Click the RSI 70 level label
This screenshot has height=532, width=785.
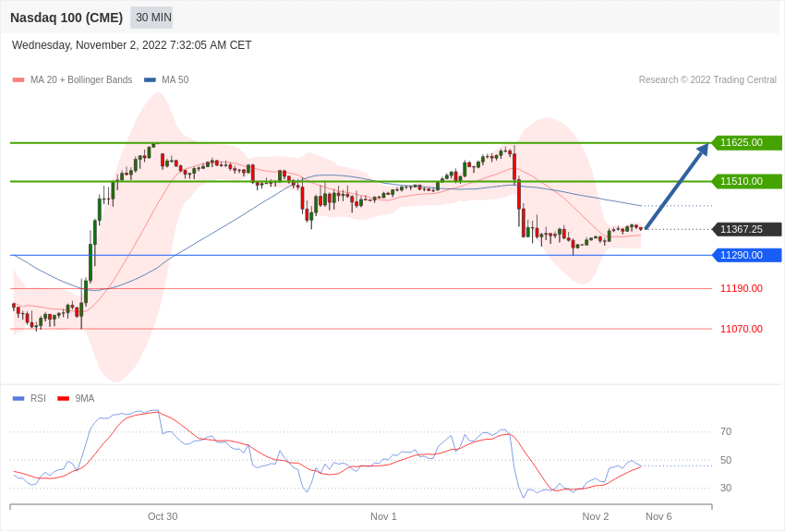[x=725, y=431]
